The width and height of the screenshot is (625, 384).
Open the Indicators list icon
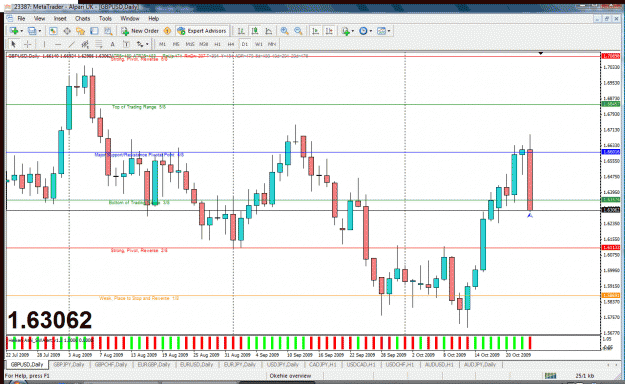pos(346,31)
